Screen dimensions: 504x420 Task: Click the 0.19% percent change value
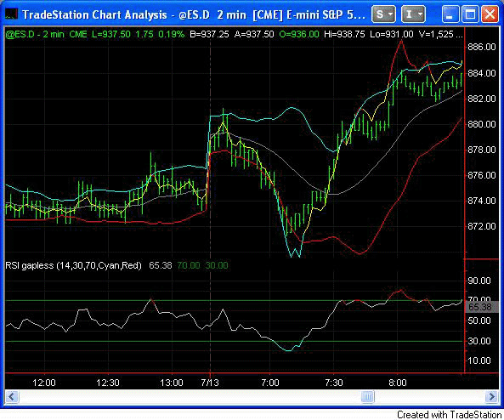172,34
